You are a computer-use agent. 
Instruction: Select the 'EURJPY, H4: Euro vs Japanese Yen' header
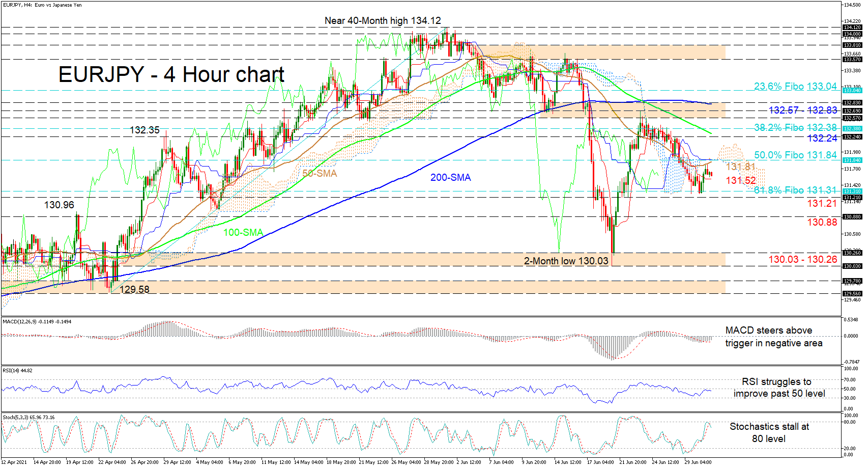pos(42,5)
